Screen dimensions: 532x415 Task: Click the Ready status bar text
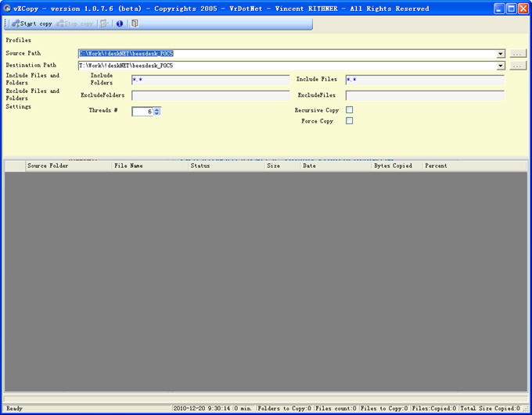click(15, 409)
